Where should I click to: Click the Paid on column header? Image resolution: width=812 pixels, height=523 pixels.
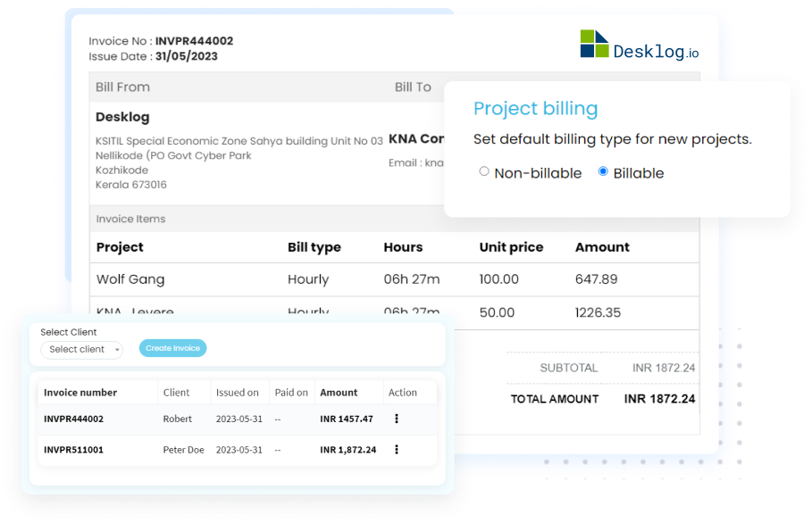[291, 393]
